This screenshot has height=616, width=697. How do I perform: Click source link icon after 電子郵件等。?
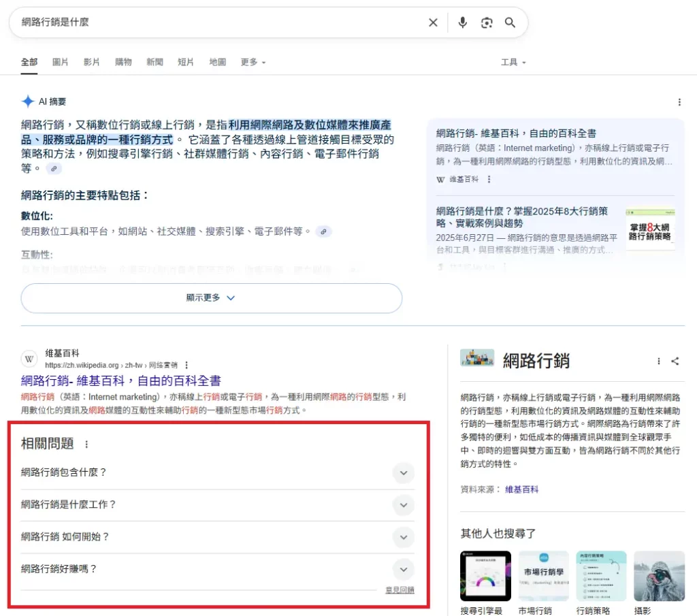coord(323,231)
